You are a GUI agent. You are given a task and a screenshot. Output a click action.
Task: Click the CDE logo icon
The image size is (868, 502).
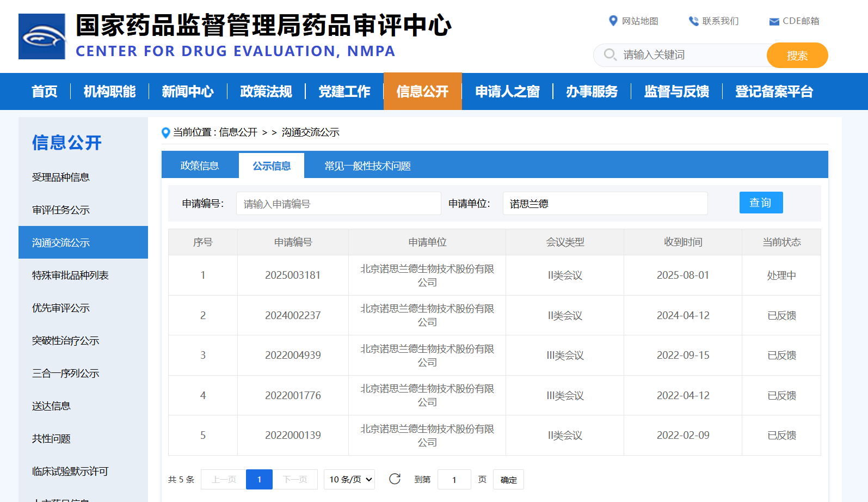(42, 36)
